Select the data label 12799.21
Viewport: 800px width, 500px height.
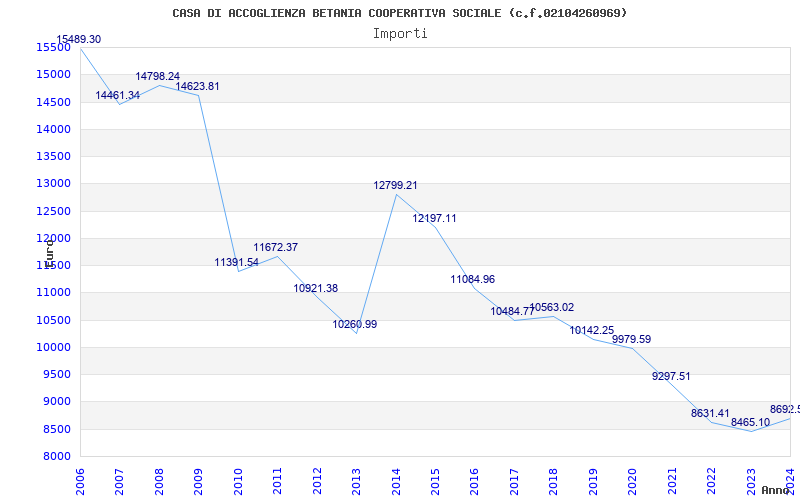click(395, 185)
